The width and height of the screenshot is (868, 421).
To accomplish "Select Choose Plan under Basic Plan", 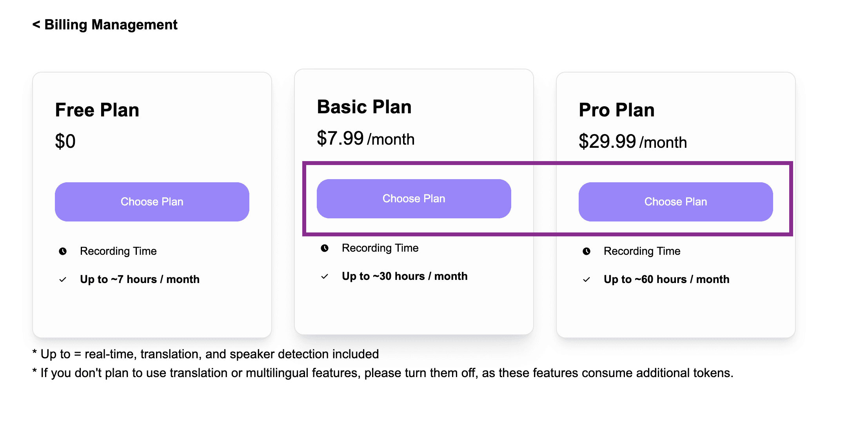I will pos(414,199).
